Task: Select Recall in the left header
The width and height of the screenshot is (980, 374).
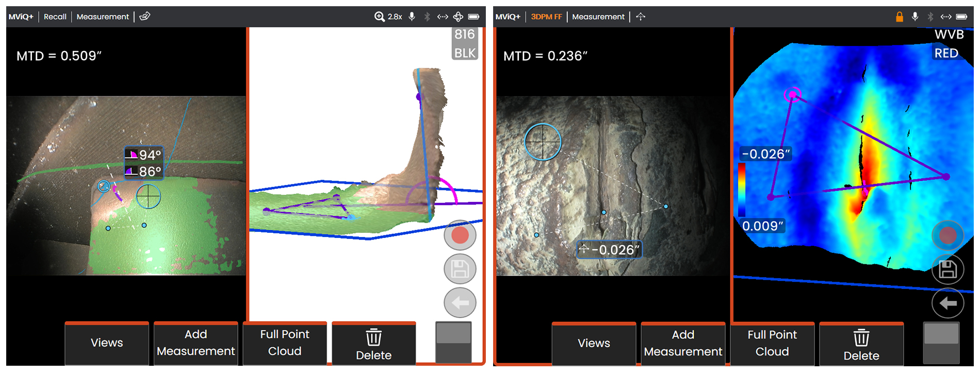Action: point(55,16)
